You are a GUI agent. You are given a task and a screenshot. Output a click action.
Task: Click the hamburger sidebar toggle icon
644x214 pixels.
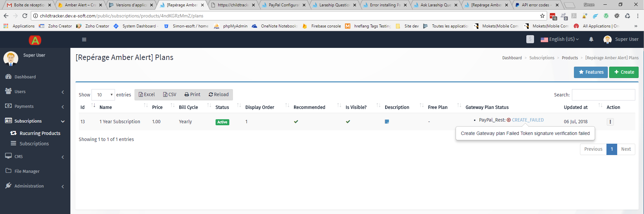(x=84, y=40)
